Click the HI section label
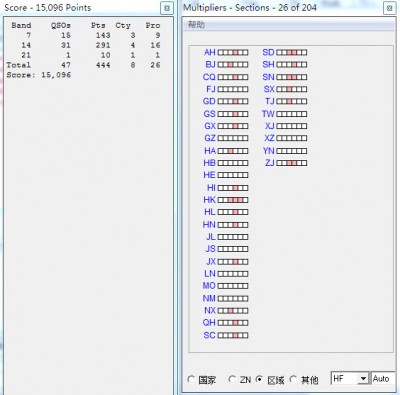400x395 pixels. coord(211,188)
